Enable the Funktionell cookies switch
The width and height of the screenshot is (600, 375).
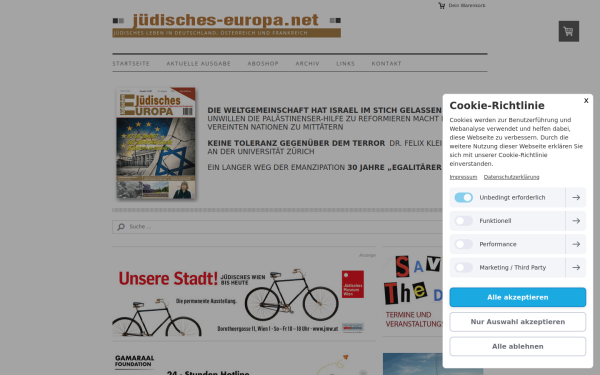click(x=463, y=221)
